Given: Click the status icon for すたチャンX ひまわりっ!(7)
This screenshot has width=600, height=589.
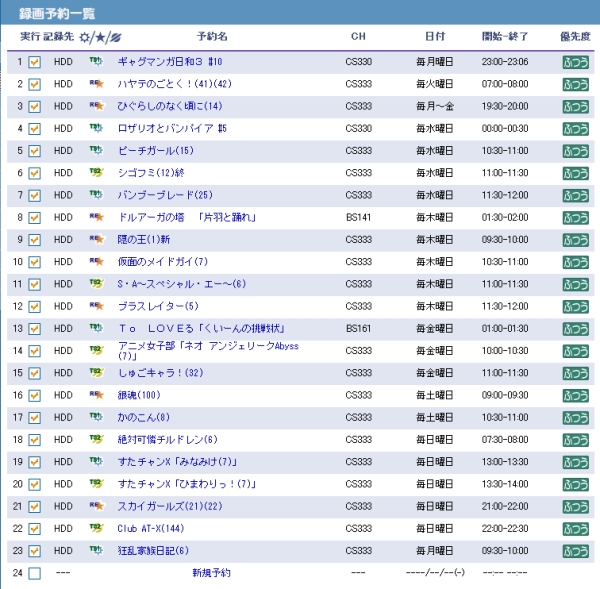Looking at the screenshot, I should [96, 483].
